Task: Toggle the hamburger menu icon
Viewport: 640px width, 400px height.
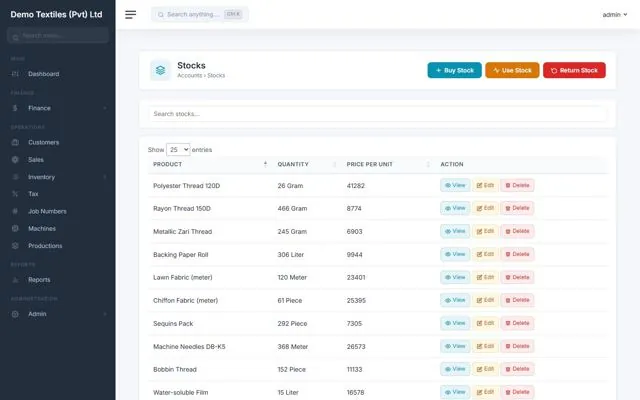Action: (131, 15)
